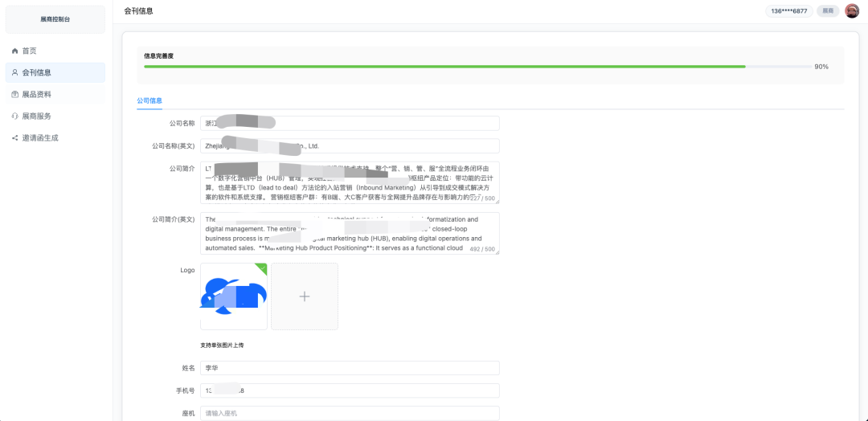Click the 90% completion text
This screenshot has height=421, width=868.
[821, 67]
